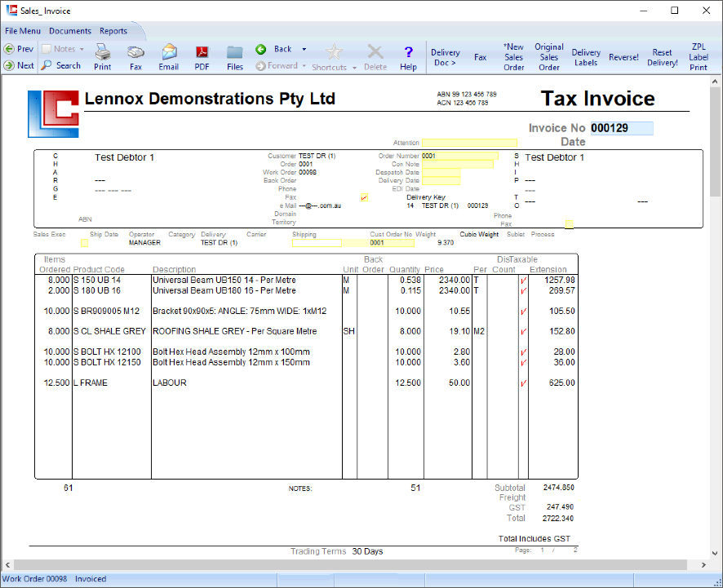Image resolution: width=723 pixels, height=588 pixels.
Task: Click the Reset Delivery! button
Action: [662, 58]
